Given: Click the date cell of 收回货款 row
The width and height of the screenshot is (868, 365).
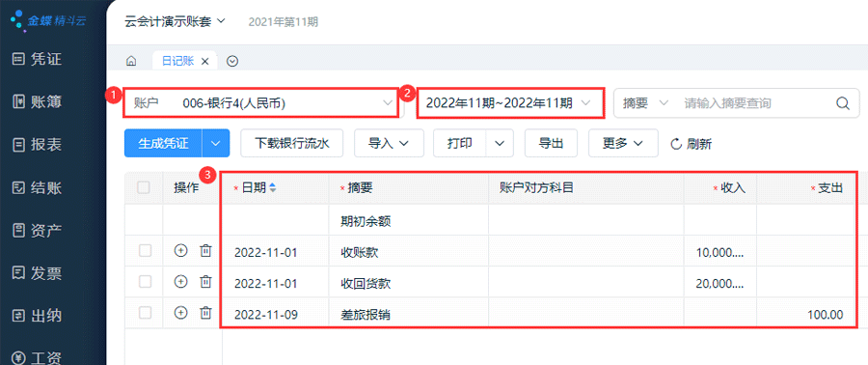Looking at the screenshot, I should point(275,283).
